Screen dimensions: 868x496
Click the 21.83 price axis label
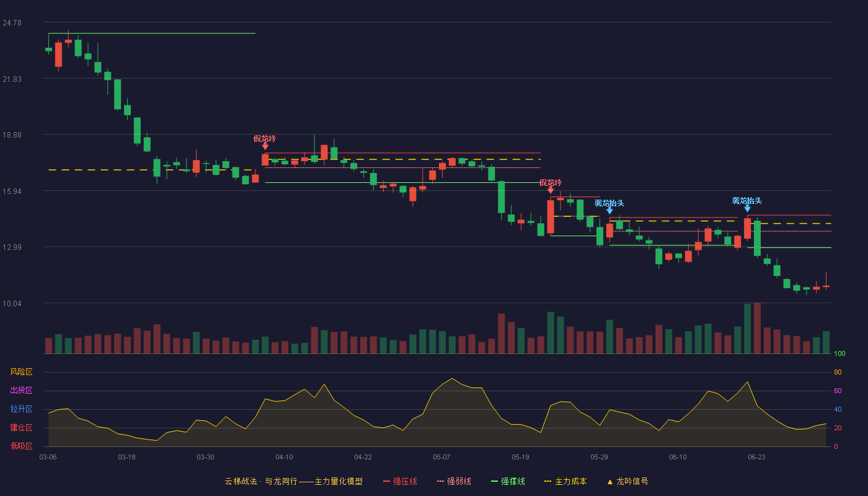point(12,79)
